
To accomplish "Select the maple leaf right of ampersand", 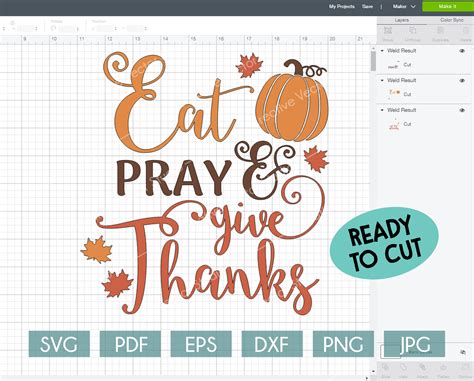I will tap(316, 159).
